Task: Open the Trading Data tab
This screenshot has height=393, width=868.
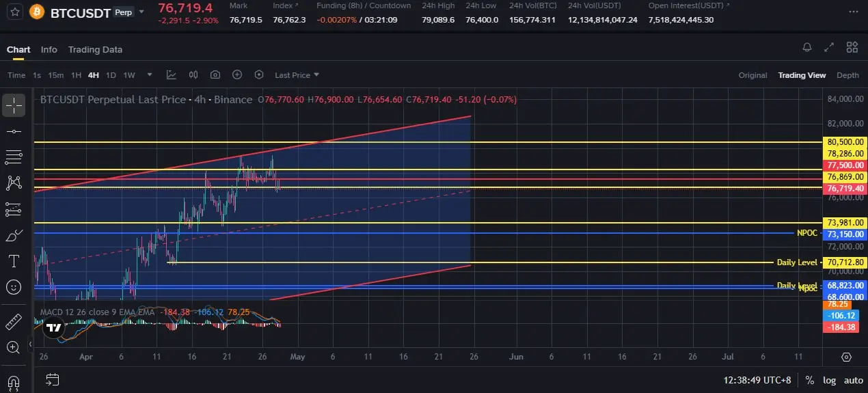Action: [x=95, y=49]
